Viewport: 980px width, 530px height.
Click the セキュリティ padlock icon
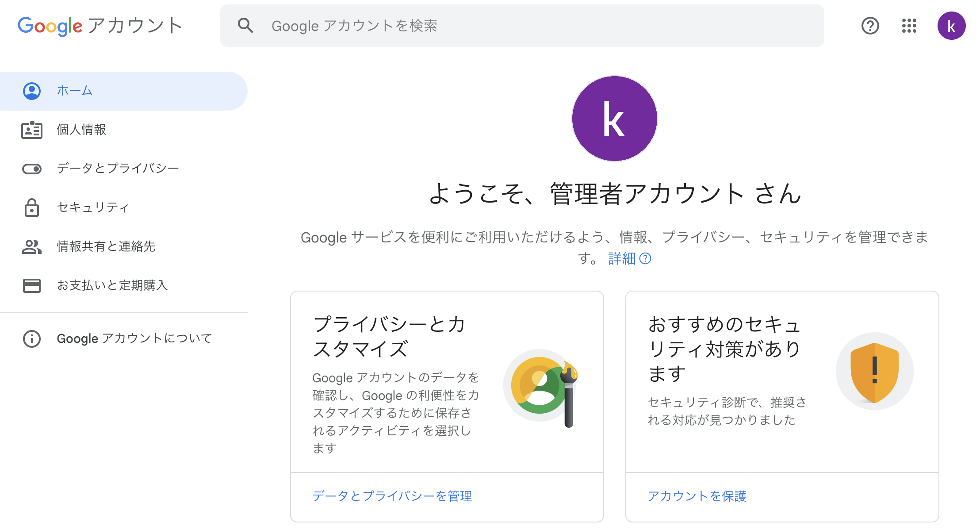coord(32,207)
